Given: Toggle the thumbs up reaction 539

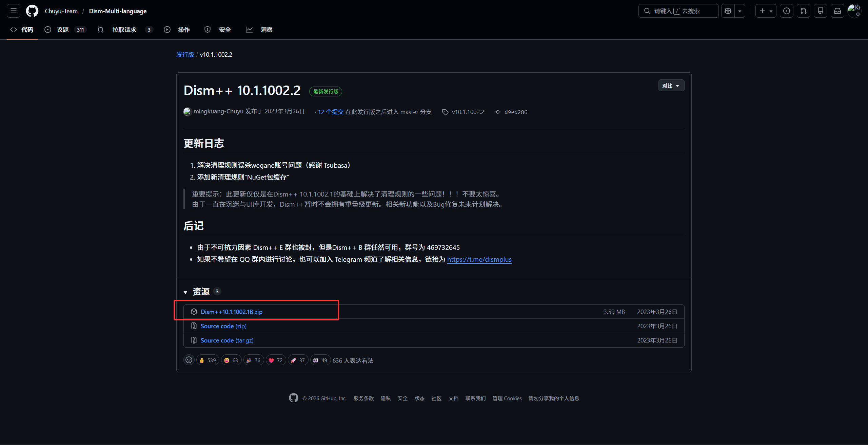Looking at the screenshot, I should tap(208, 360).
